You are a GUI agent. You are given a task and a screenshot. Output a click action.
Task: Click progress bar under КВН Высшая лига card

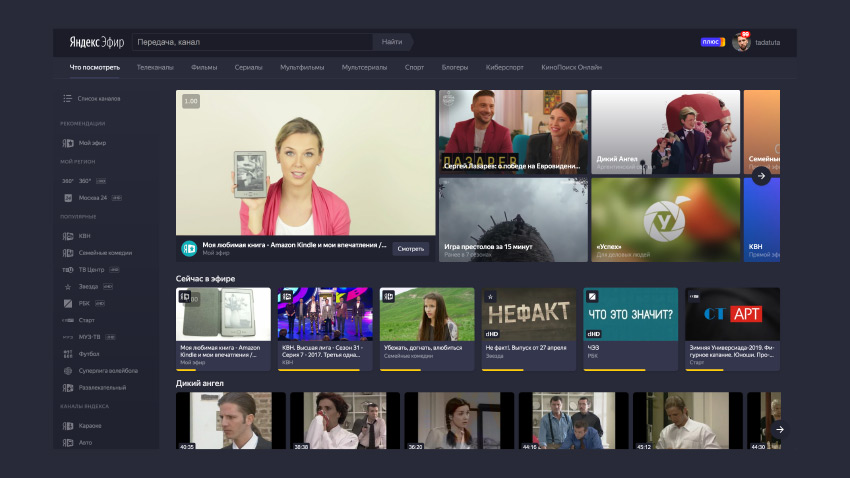[325, 370]
